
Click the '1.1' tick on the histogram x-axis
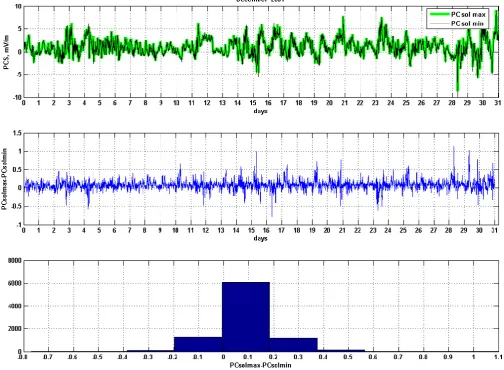498,357
